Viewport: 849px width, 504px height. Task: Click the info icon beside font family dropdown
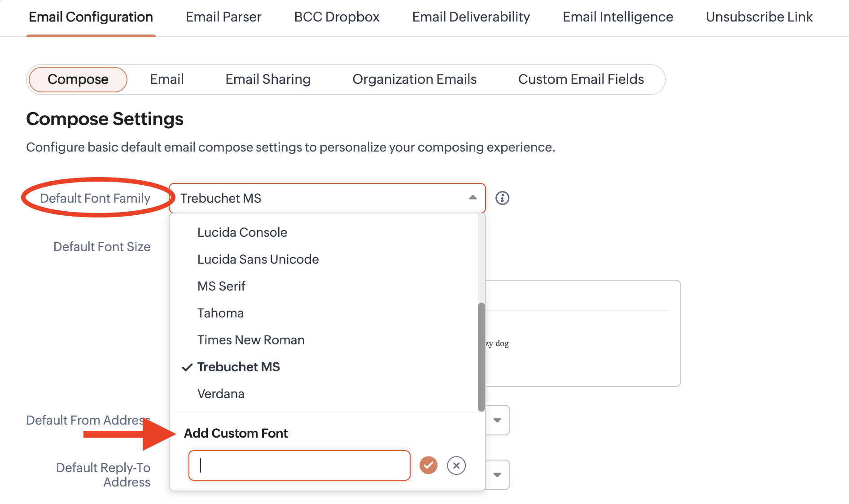pos(502,198)
